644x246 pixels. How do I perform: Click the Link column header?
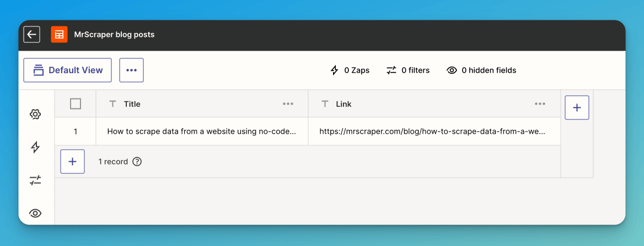(x=434, y=104)
